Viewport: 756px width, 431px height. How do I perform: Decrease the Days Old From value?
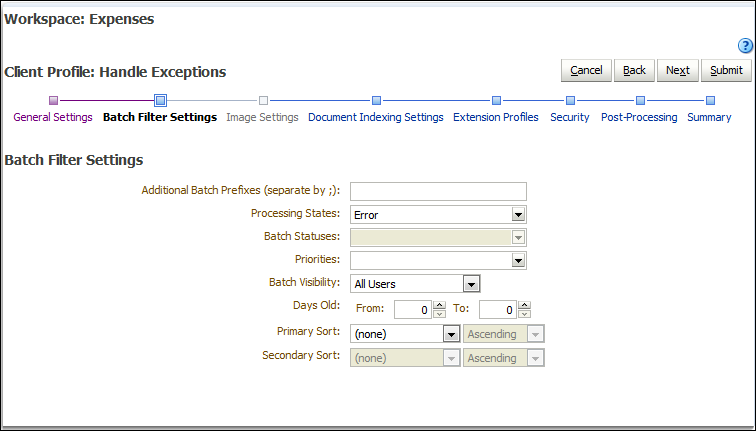click(x=439, y=314)
